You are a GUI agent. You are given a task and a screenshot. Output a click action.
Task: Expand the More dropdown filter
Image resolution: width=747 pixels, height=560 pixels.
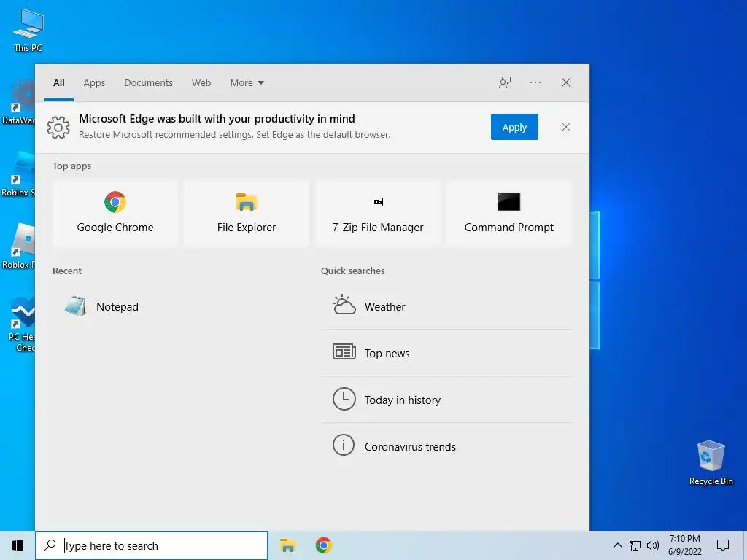coord(247,83)
